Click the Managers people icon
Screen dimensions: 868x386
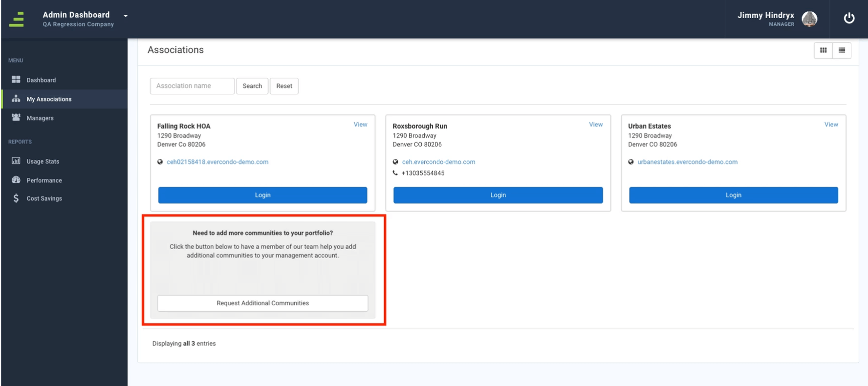point(16,117)
